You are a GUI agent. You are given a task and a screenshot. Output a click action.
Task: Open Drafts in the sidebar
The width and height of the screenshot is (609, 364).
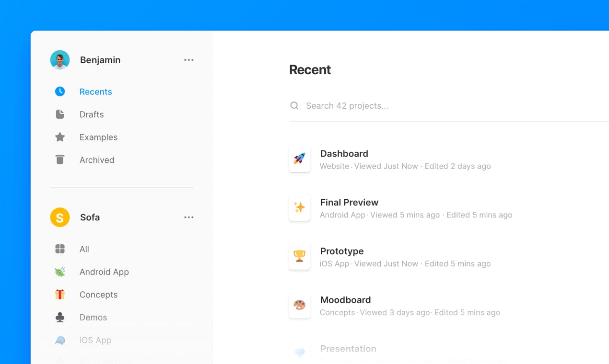[92, 114]
